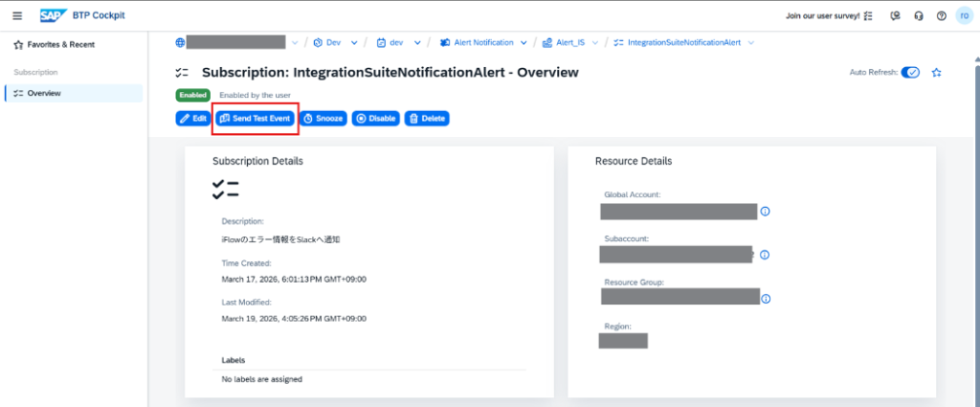Click the Subscription Details heading
The width and height of the screenshot is (980, 407).
(x=257, y=161)
